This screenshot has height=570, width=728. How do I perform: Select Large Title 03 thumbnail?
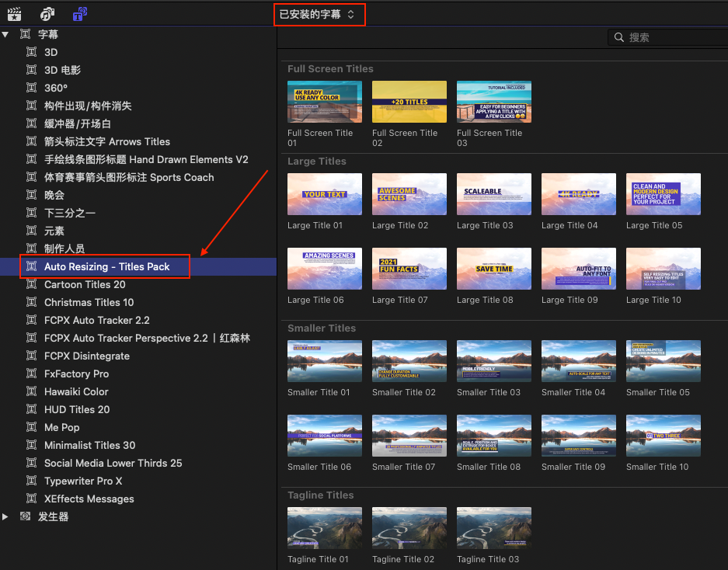494,194
